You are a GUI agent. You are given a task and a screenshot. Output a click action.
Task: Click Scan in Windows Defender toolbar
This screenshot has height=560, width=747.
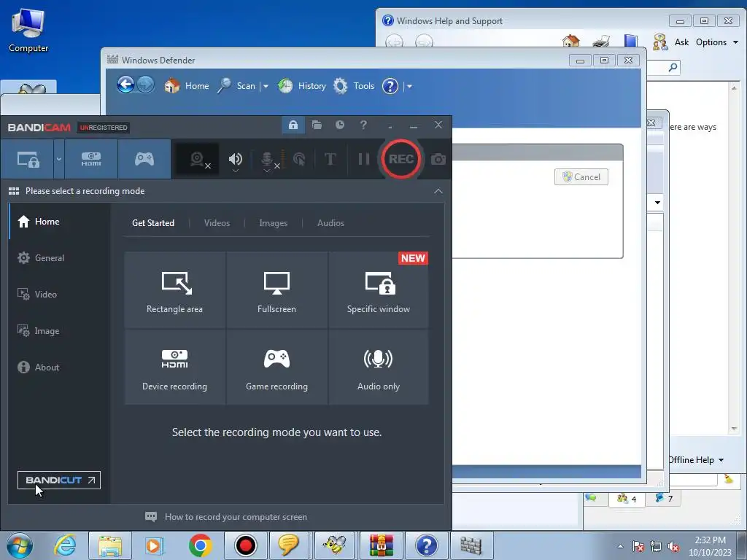[x=237, y=86]
